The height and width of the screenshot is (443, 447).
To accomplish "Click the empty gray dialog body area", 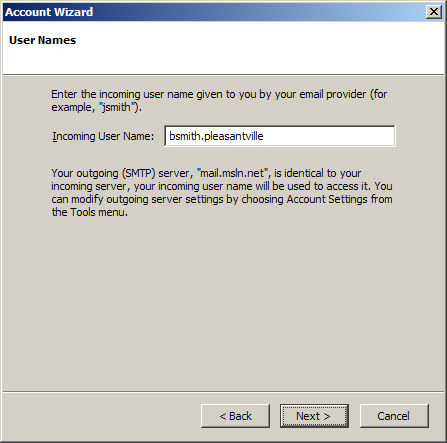I will click(223, 300).
